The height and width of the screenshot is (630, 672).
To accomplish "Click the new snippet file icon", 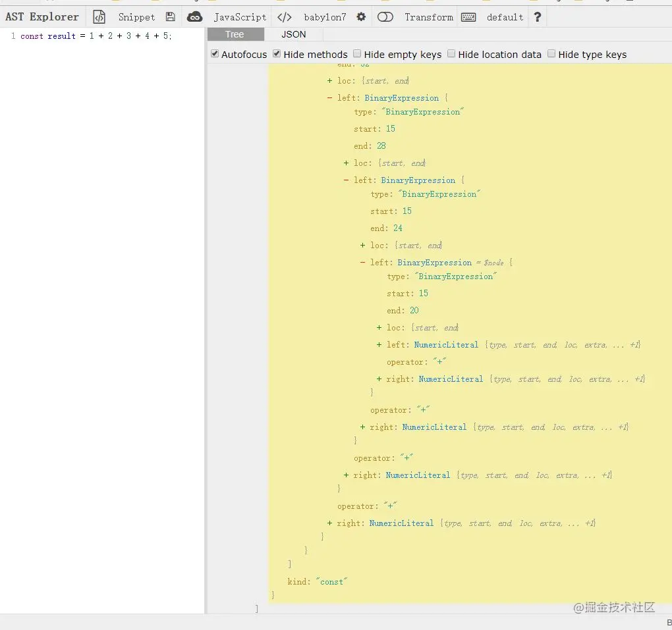I will (99, 17).
